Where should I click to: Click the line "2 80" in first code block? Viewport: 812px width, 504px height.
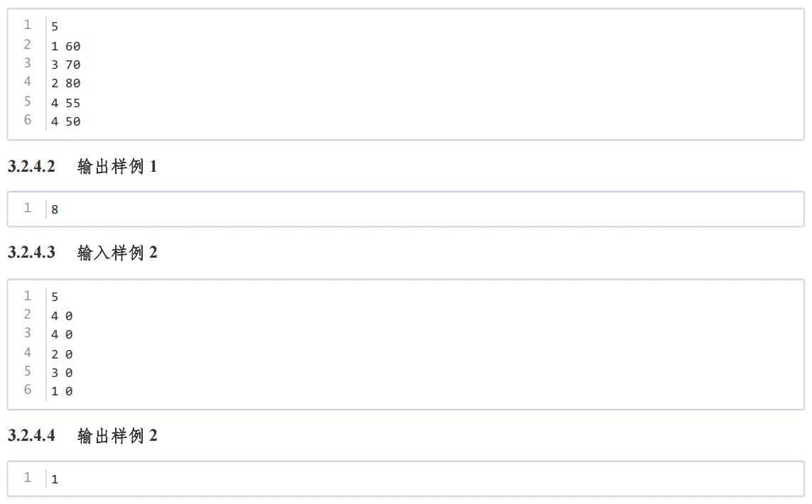66,83
